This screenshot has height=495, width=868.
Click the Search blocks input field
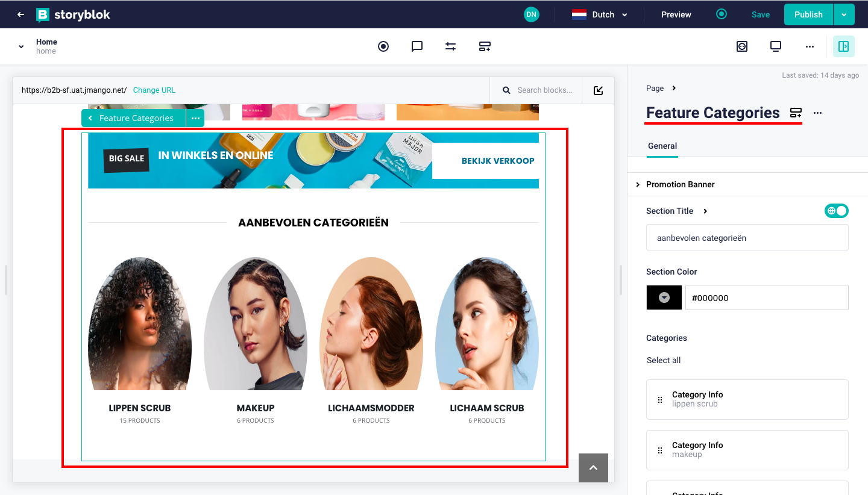pos(544,90)
